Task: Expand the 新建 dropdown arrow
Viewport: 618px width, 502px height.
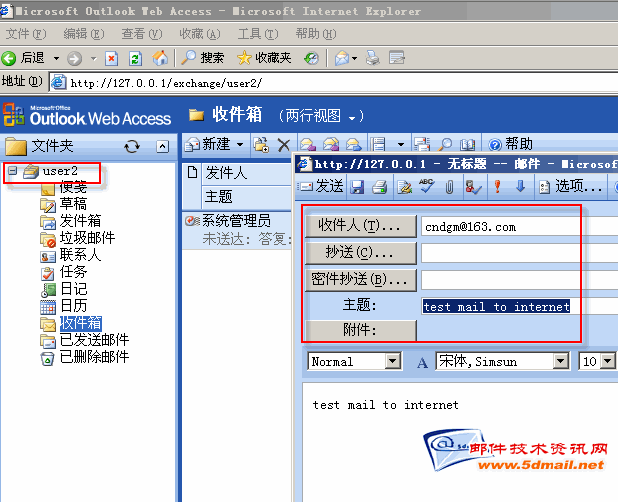Action: pyautogui.click(x=240, y=145)
